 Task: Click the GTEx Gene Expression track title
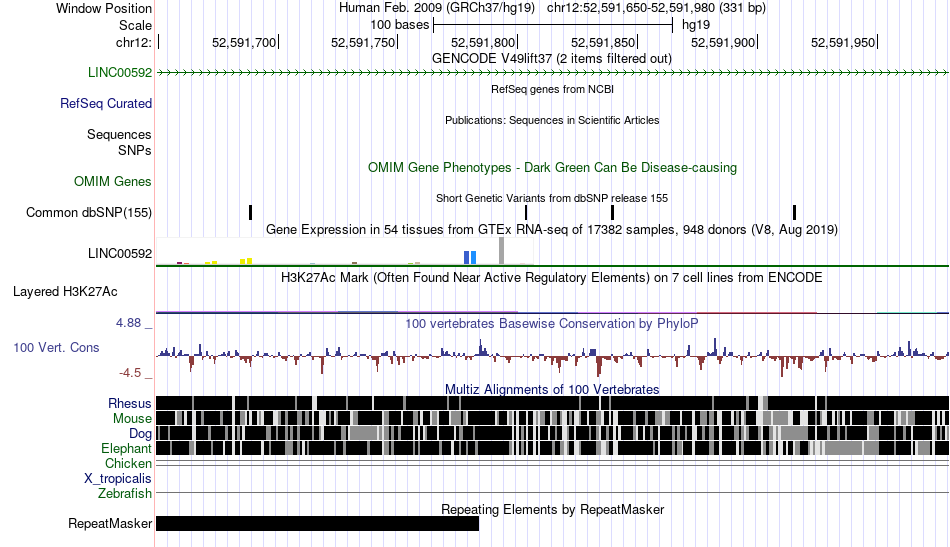point(552,230)
